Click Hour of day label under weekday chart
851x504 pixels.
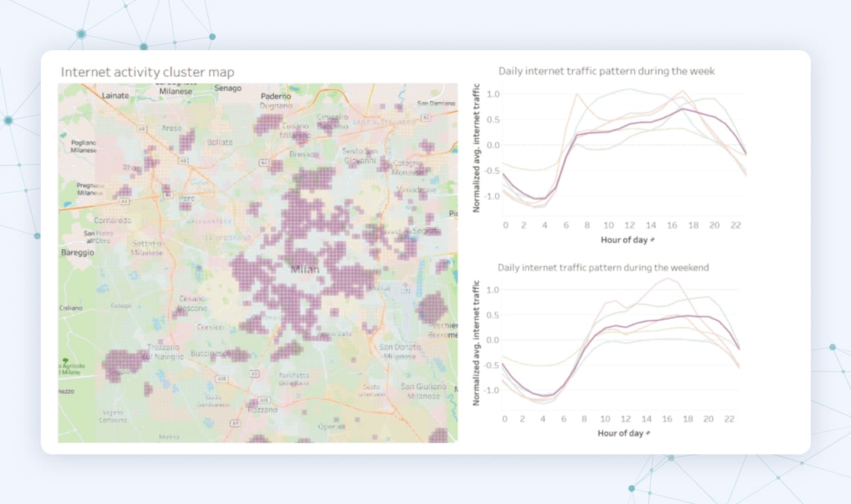pos(624,240)
